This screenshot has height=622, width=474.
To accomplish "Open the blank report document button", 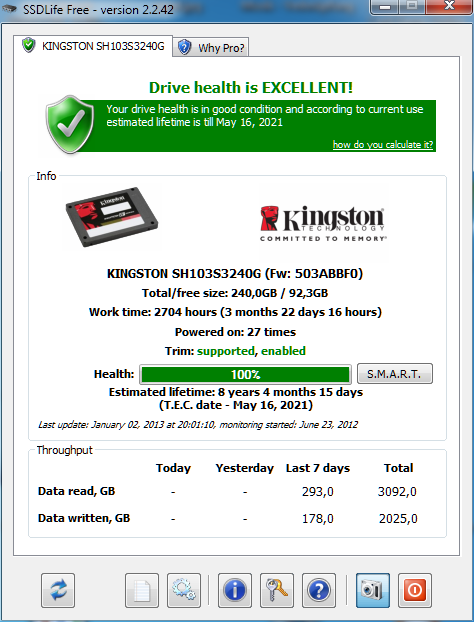I will pos(142,590).
